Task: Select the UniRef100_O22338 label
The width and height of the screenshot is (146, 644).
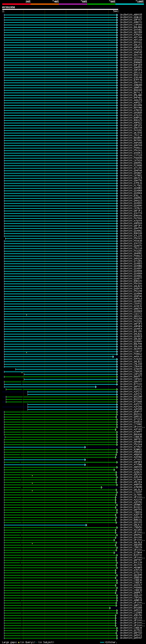Action: coord(131,57)
